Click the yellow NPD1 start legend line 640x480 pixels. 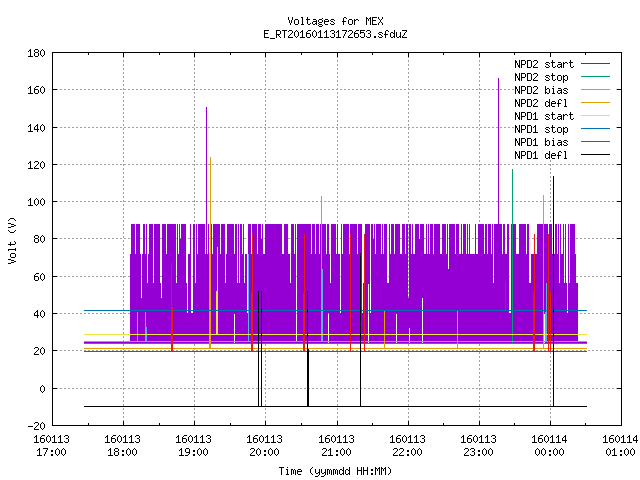(595, 116)
